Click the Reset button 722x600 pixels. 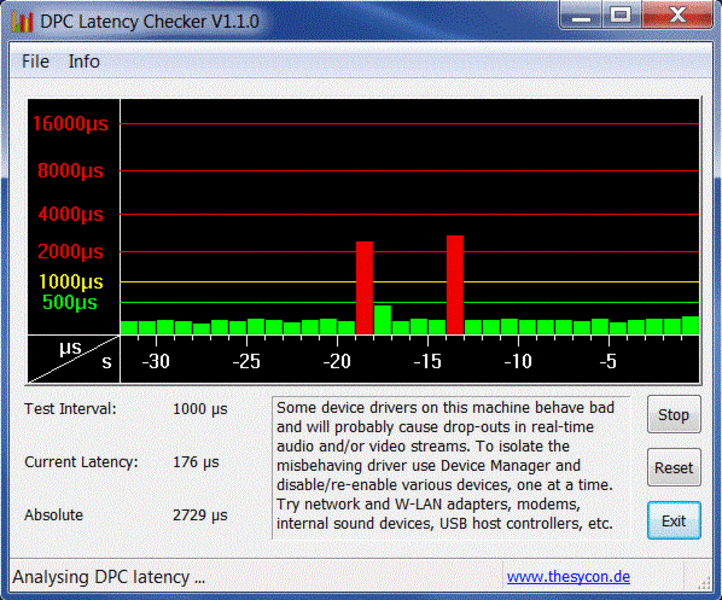pyautogui.click(x=674, y=467)
